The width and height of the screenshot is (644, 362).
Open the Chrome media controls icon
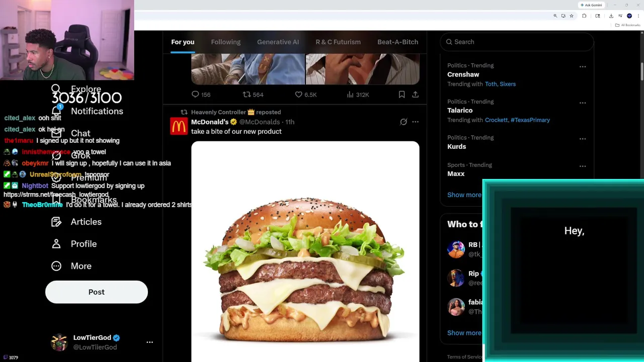tap(620, 16)
